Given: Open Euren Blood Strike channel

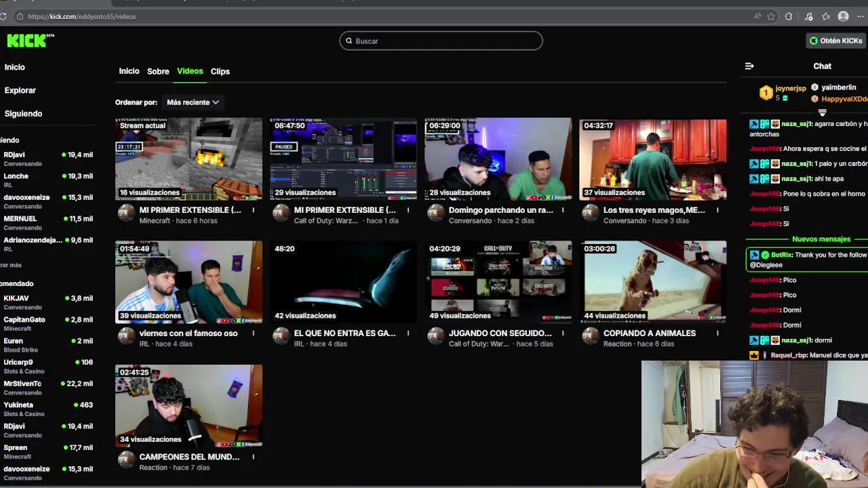Looking at the screenshot, I should pos(47,345).
